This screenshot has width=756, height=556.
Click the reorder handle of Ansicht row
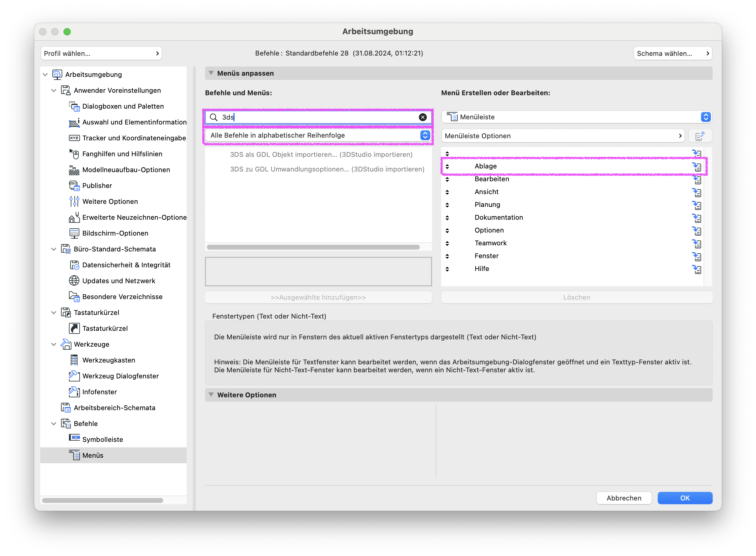coord(447,192)
